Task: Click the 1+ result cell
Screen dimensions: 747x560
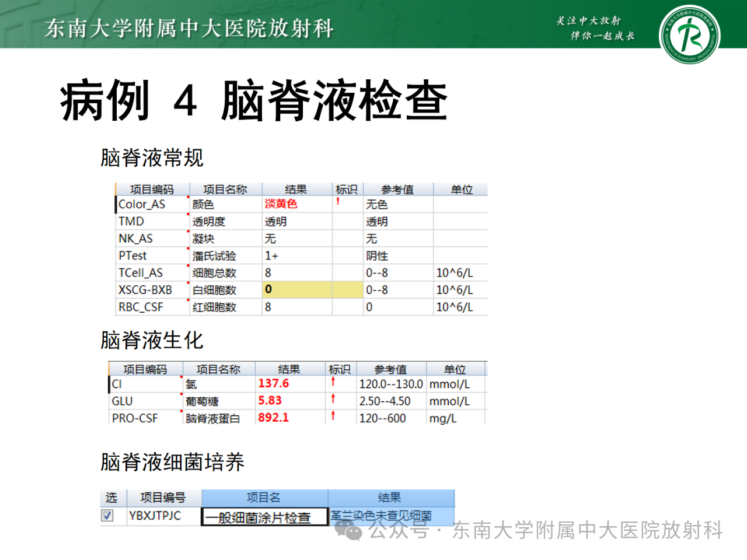Action: [x=297, y=256]
